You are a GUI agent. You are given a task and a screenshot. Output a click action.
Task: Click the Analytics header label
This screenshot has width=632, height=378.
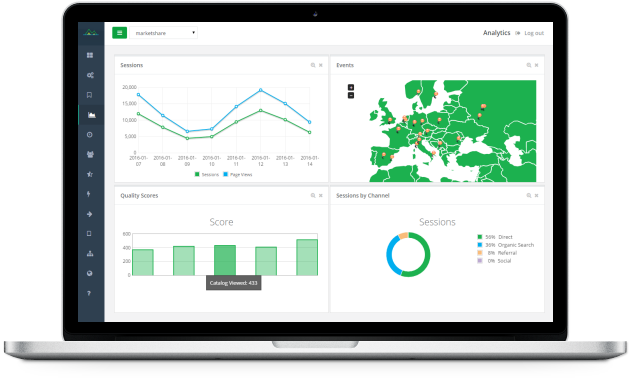[497, 33]
